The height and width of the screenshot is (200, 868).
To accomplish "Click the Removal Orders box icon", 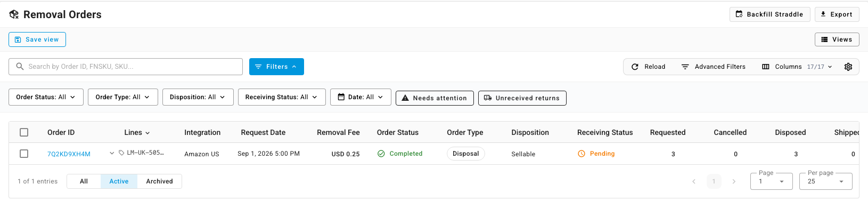I will [x=14, y=14].
